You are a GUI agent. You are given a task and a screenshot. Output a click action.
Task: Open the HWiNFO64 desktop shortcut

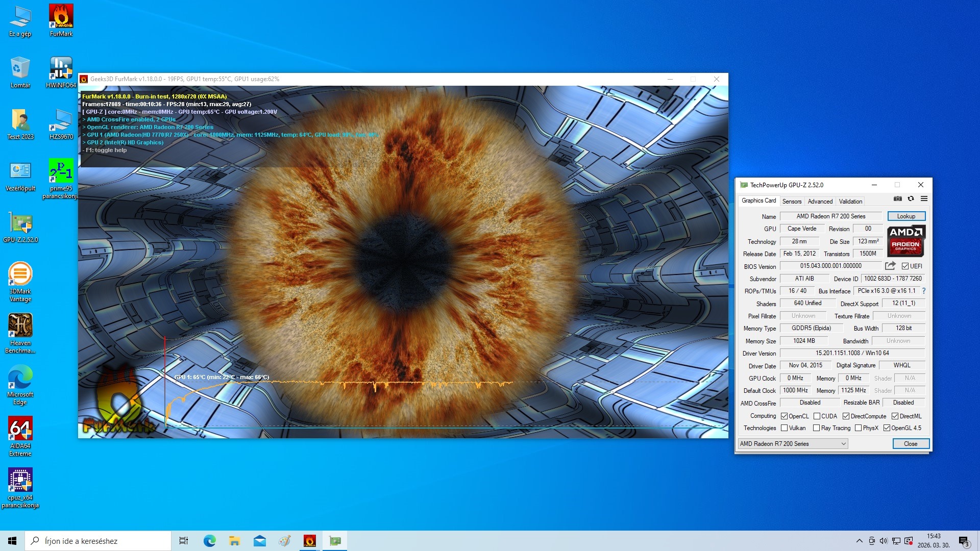click(61, 72)
